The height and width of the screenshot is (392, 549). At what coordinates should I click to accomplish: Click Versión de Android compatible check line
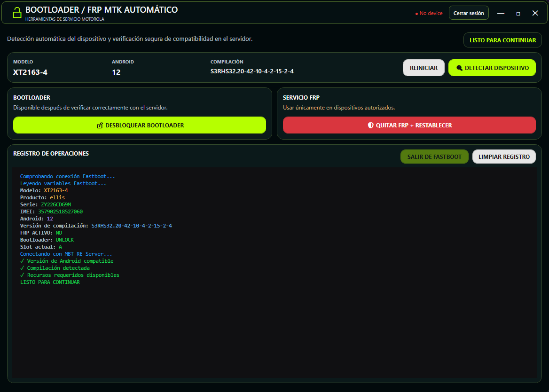67,261
